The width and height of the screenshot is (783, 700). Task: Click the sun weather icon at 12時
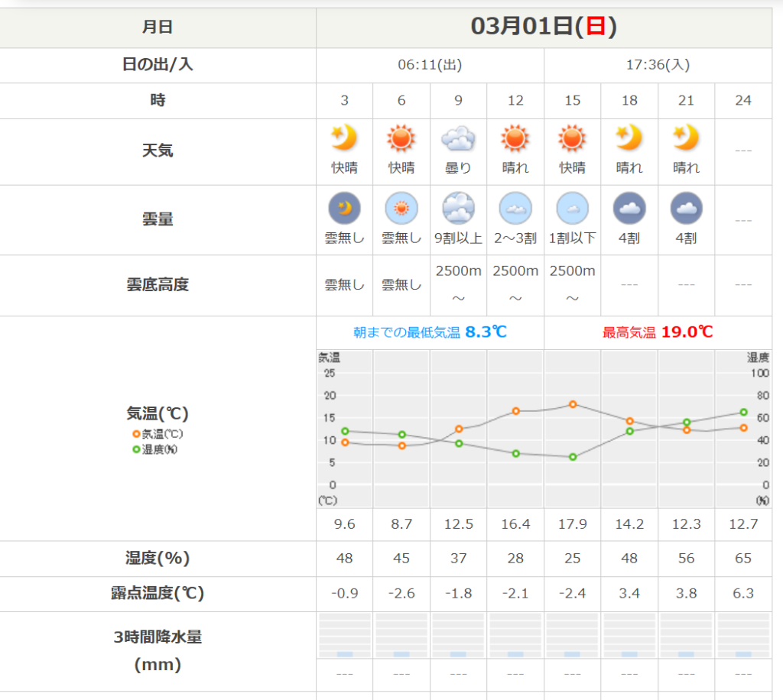click(x=515, y=138)
